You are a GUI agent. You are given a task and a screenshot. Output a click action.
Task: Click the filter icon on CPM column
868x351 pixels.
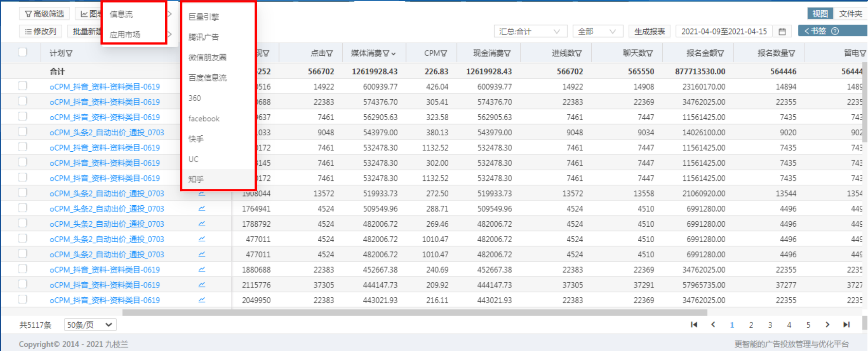click(444, 53)
